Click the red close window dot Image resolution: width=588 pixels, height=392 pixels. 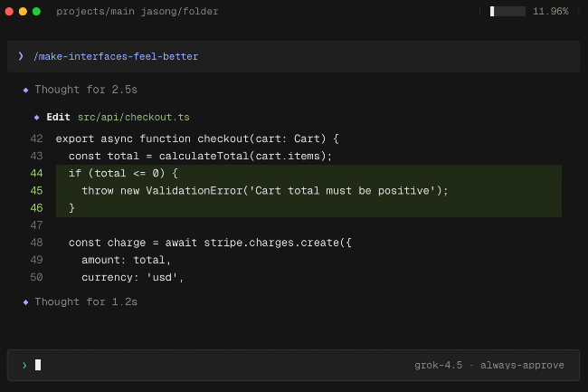[x=9, y=11]
